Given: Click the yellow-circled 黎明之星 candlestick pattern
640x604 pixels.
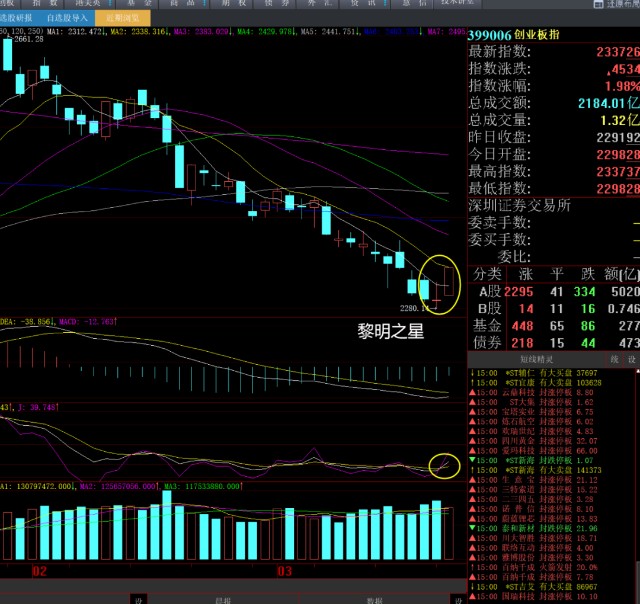Looking at the screenshot, I should (x=440, y=283).
